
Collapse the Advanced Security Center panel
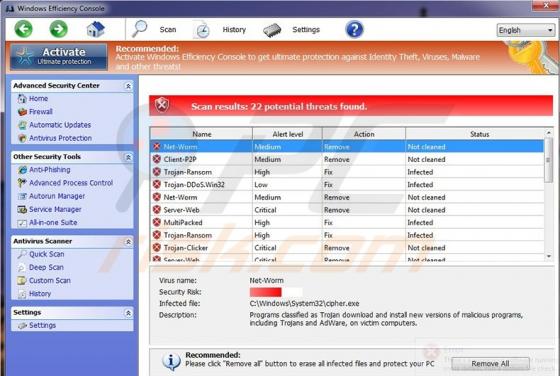pyautogui.click(x=128, y=86)
